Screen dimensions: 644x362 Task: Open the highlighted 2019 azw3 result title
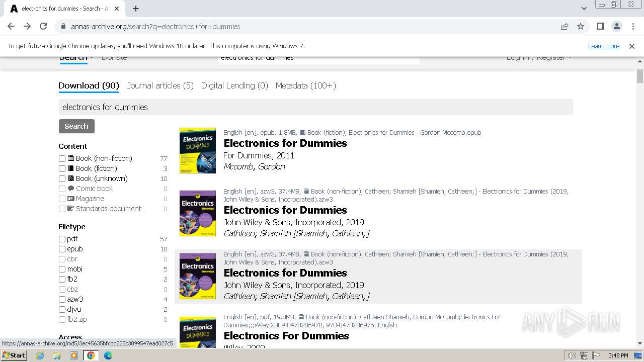(x=285, y=273)
